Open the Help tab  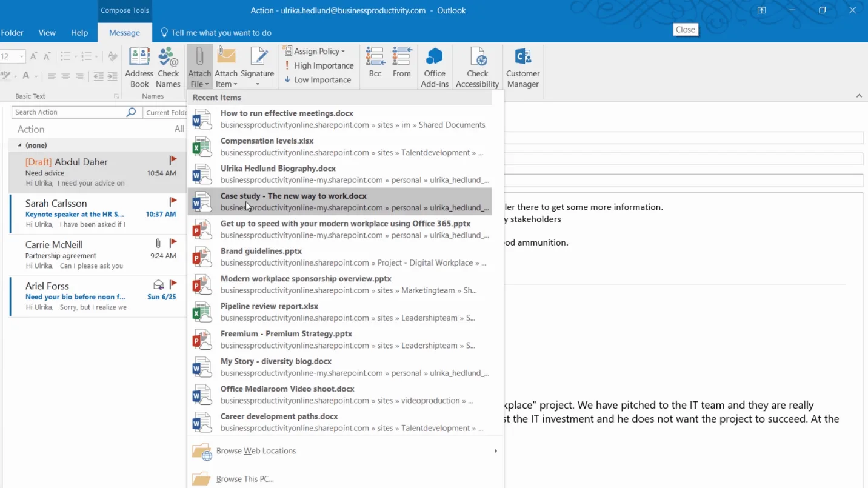coord(79,33)
